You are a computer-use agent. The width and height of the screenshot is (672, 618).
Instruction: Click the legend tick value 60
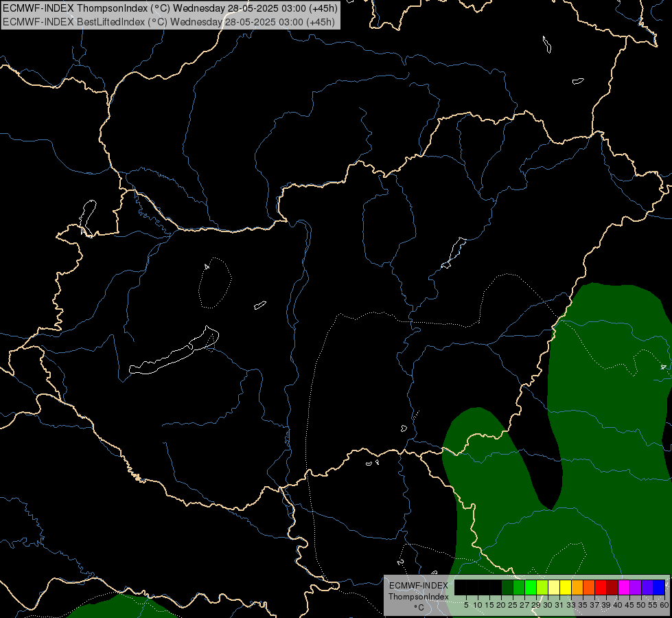click(664, 605)
